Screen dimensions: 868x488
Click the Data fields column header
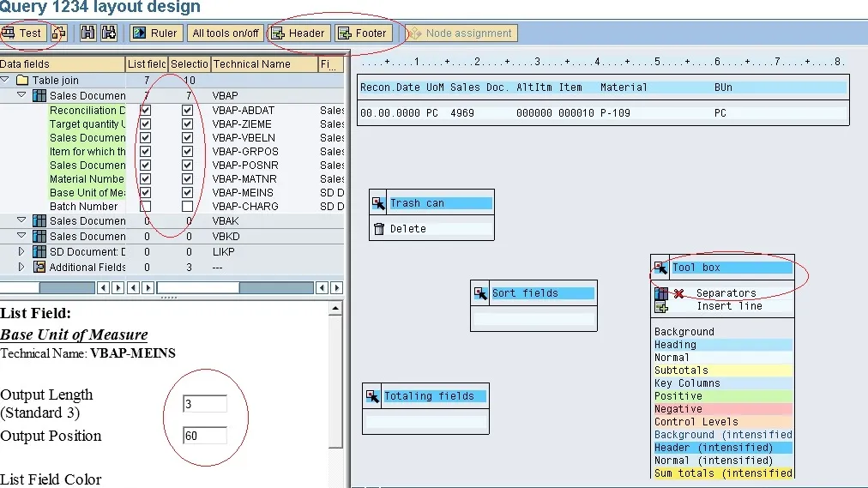(62, 64)
